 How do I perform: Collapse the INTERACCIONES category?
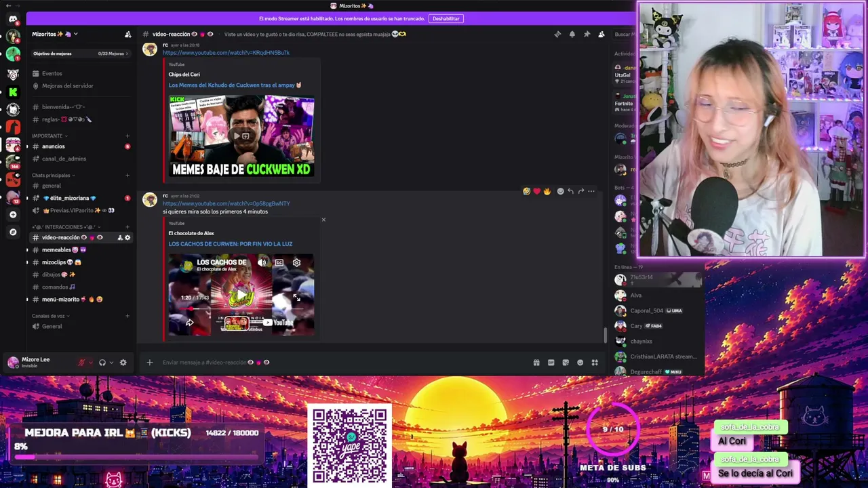coord(65,227)
